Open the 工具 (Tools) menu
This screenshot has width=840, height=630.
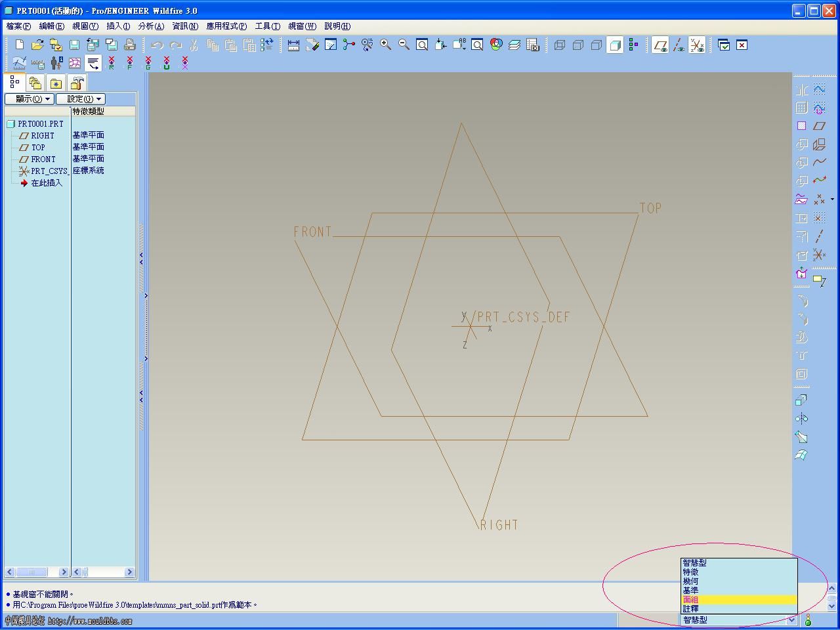267,26
